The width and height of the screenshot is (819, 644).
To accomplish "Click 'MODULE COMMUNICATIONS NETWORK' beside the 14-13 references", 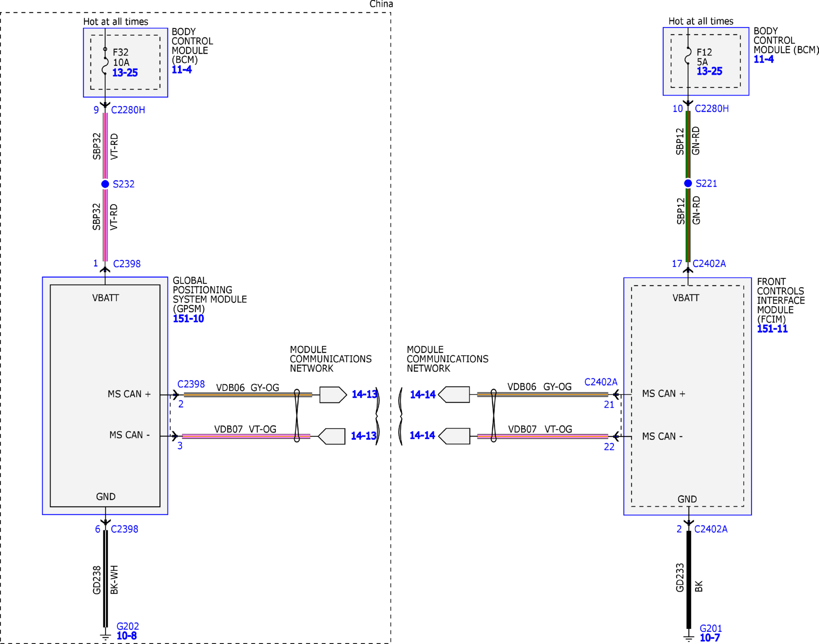I will point(331,359).
